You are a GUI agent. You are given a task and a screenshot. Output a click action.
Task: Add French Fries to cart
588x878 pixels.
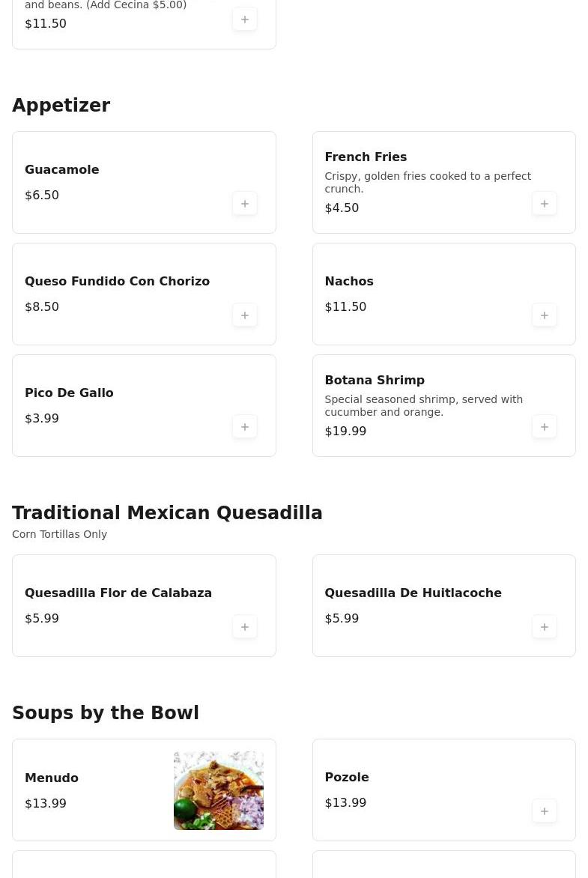point(545,204)
